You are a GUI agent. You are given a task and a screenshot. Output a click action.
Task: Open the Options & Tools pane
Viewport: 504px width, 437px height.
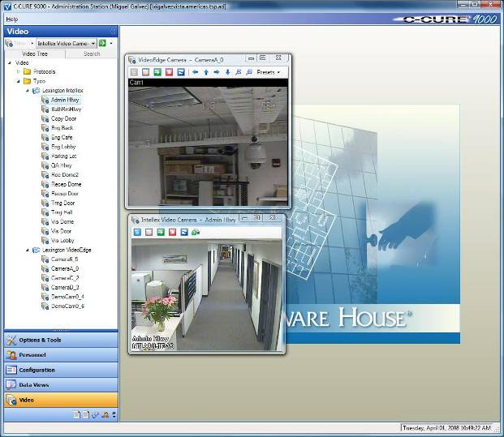pos(61,340)
